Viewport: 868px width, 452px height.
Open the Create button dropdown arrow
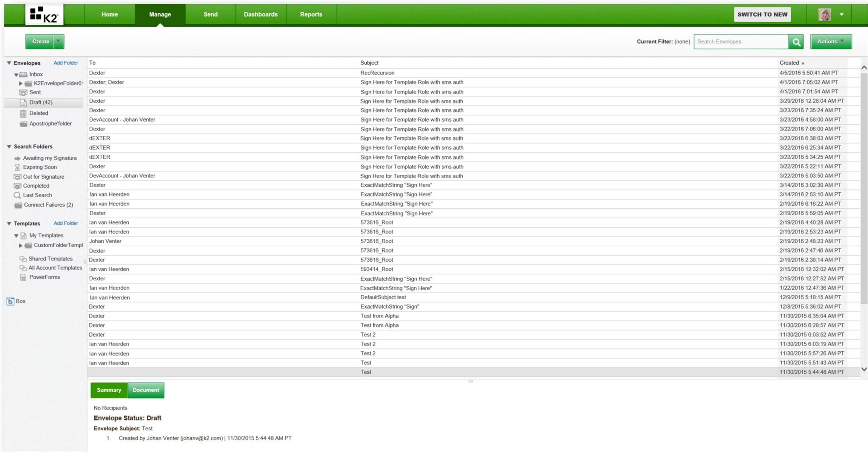pyautogui.click(x=58, y=41)
